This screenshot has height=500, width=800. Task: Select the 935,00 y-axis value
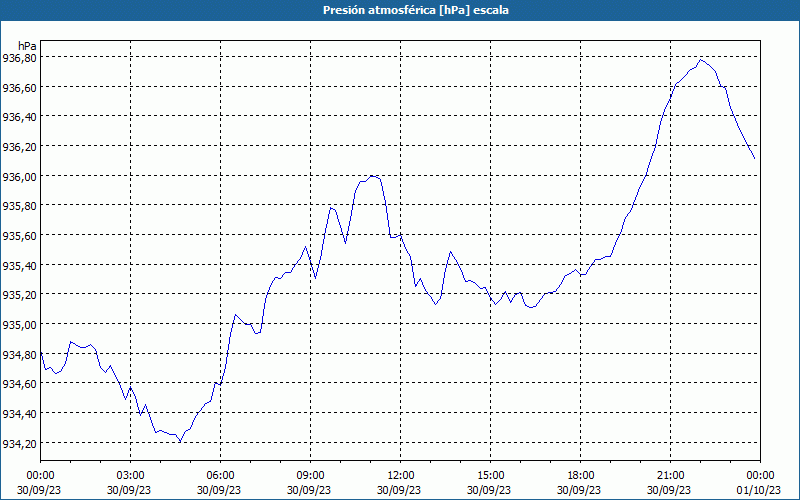coord(19,324)
